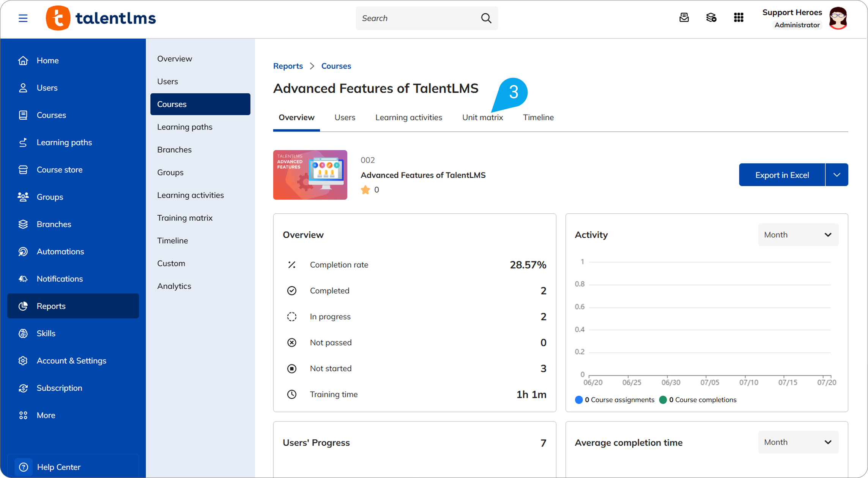Click the Automations icon

23,252
